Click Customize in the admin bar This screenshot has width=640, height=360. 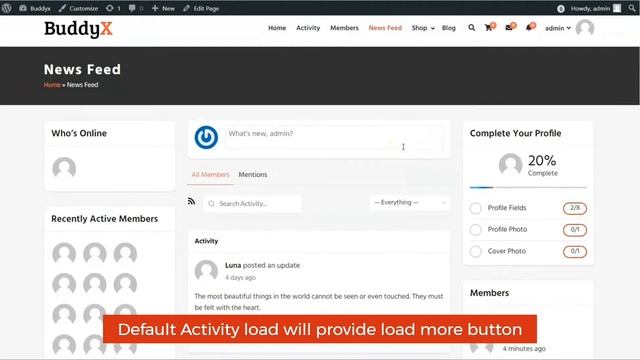pyautogui.click(x=78, y=8)
